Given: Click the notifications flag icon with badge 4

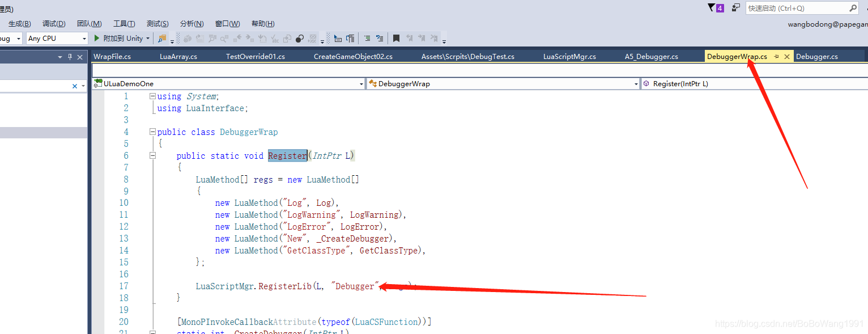Looking at the screenshot, I should 716,8.
